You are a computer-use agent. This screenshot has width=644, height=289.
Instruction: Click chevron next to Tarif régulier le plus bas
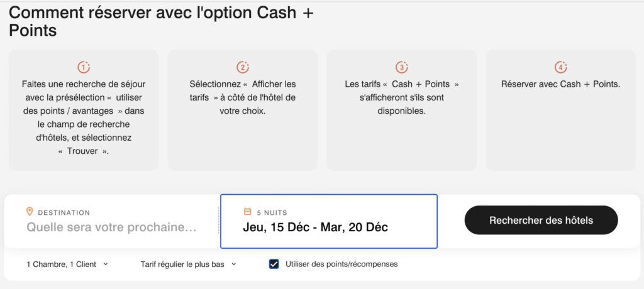[234, 264]
